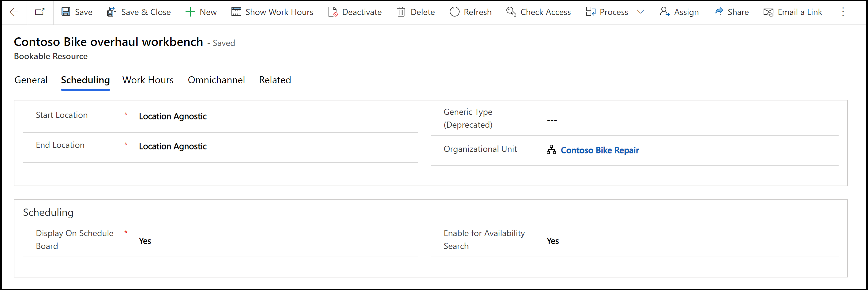The image size is (868, 290).
Task: Click the Save floppy disk icon
Action: (66, 12)
